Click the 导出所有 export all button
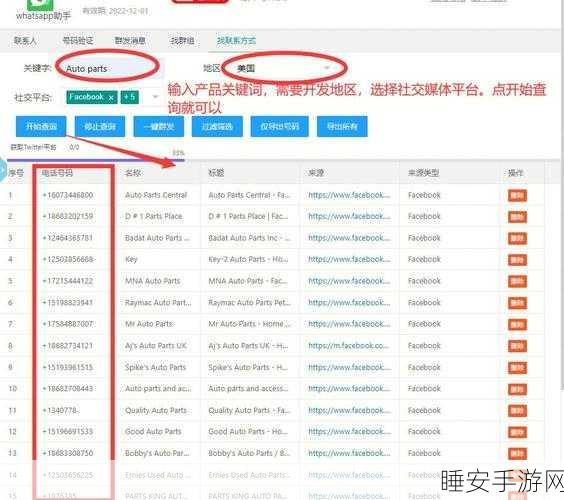 (342, 126)
